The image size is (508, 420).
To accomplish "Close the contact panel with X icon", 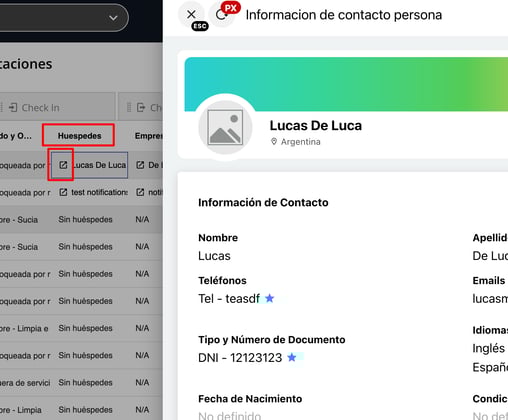I will point(191,14).
